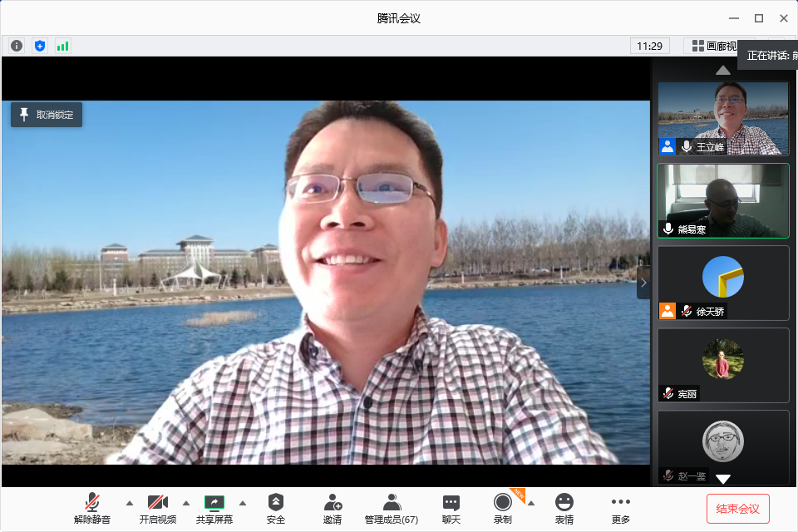Unmute microphone with 解除静音
The image size is (798, 532).
pos(92,508)
